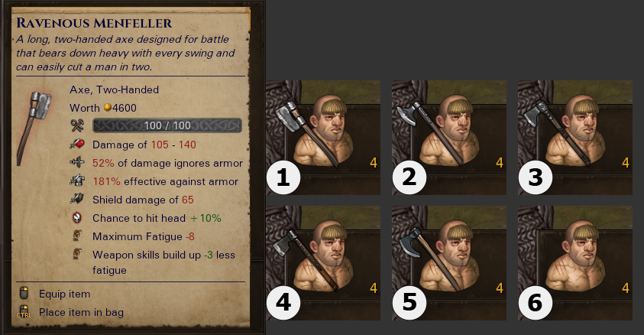Click the weapon skills fatigue icon

pyautogui.click(x=77, y=254)
